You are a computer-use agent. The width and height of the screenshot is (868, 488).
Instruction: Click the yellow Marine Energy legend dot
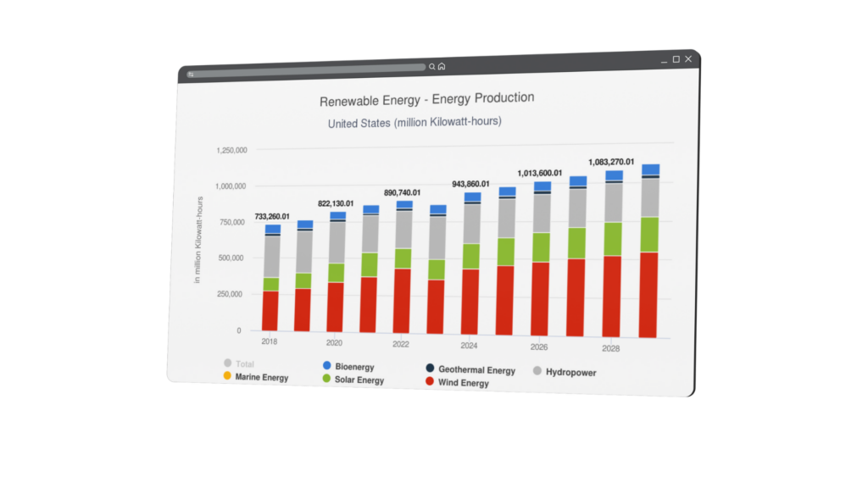tap(226, 374)
